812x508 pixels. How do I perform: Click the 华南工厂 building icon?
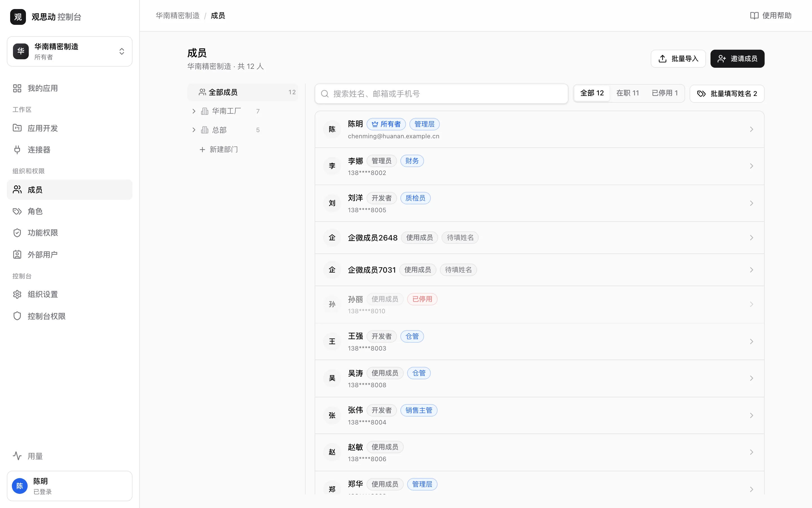tap(204, 111)
